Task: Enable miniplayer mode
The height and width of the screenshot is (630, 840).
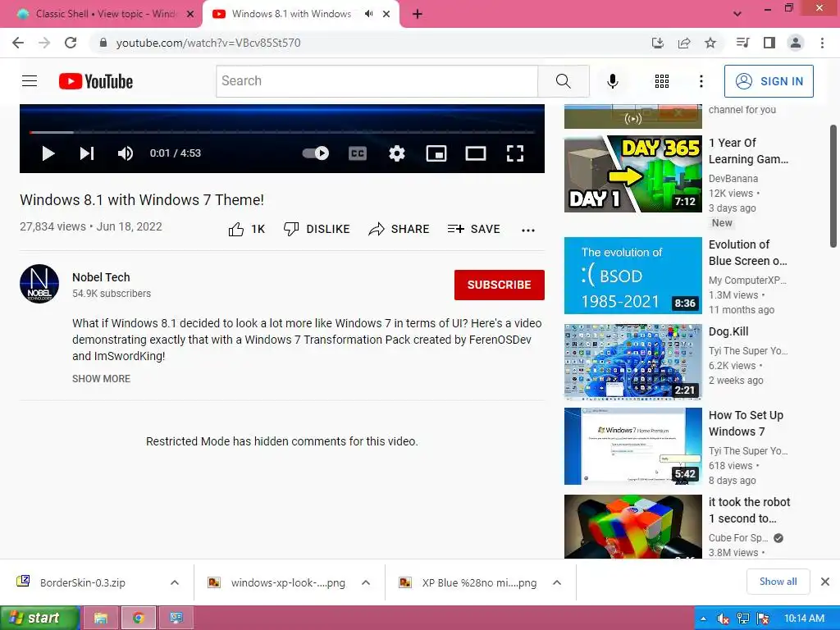Action: point(436,153)
